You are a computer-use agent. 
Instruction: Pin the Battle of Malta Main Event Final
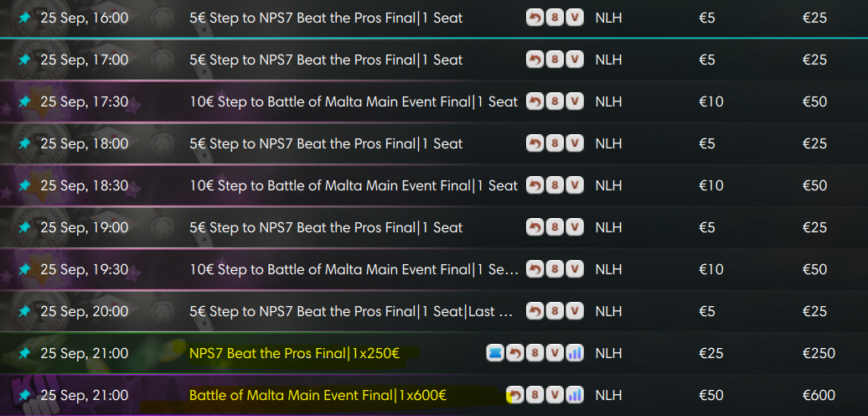pyautogui.click(x=24, y=395)
